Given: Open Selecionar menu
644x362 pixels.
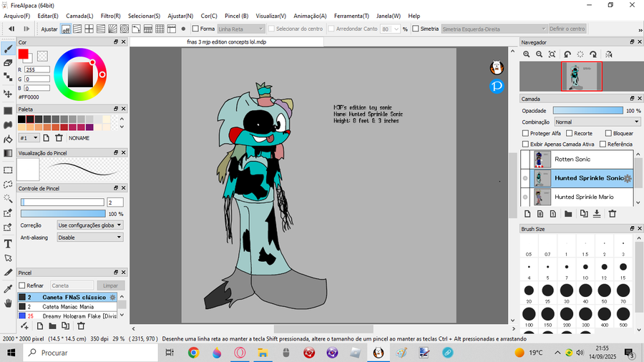Looking at the screenshot, I should click(x=144, y=16).
